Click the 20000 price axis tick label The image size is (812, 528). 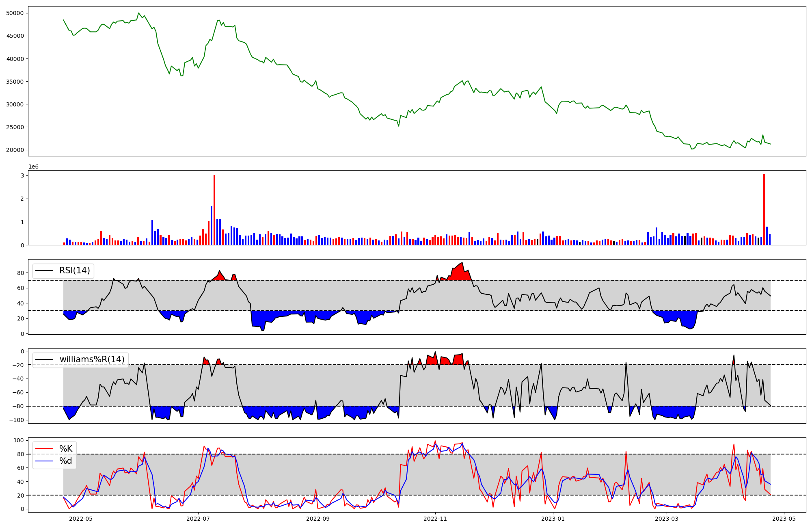coord(15,150)
